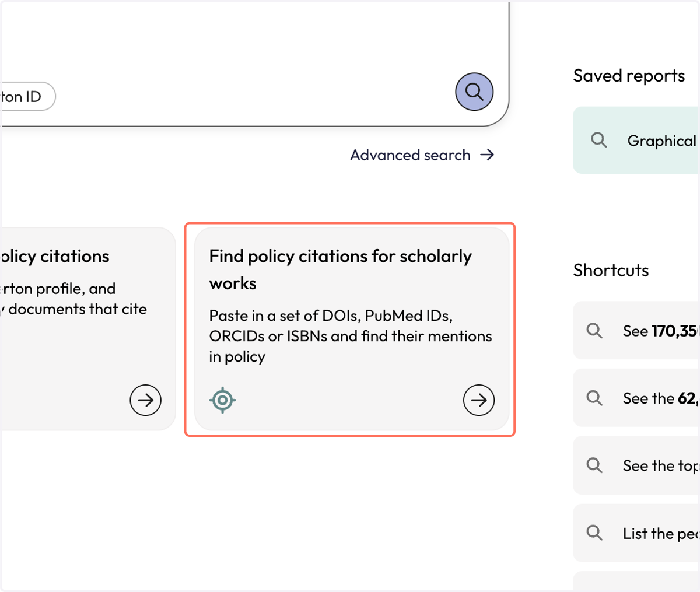Image resolution: width=700 pixels, height=592 pixels.
Task: Focus the large search input box
Action: 255,64
